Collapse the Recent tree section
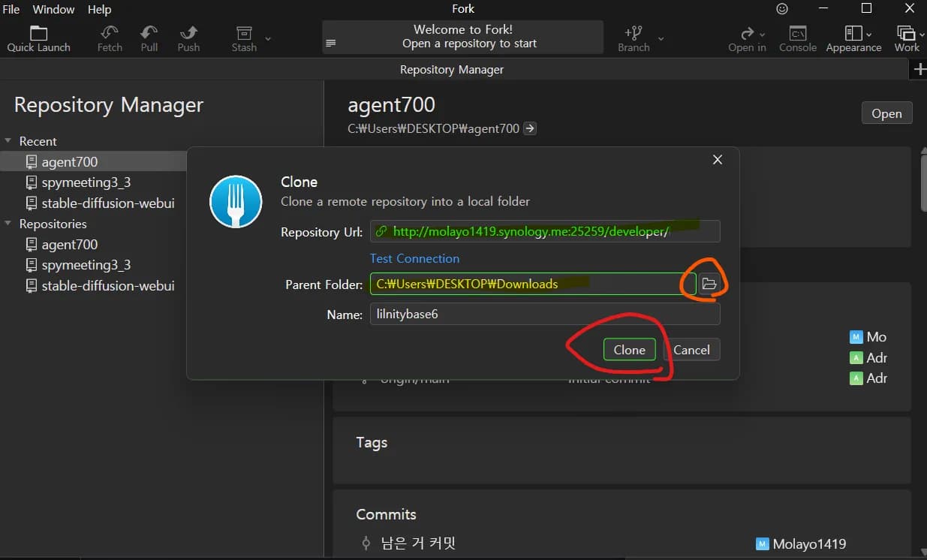927x560 pixels. coord(9,141)
